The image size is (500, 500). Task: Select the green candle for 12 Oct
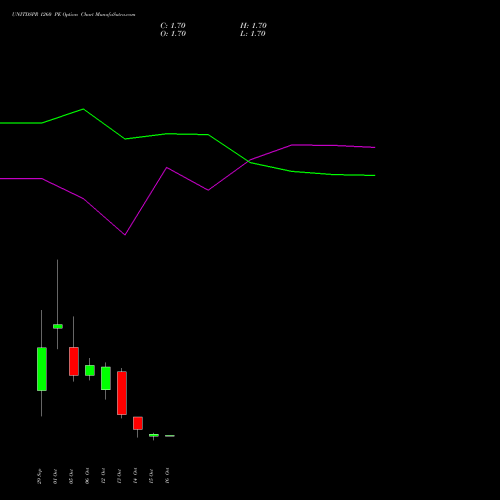tap(106, 378)
